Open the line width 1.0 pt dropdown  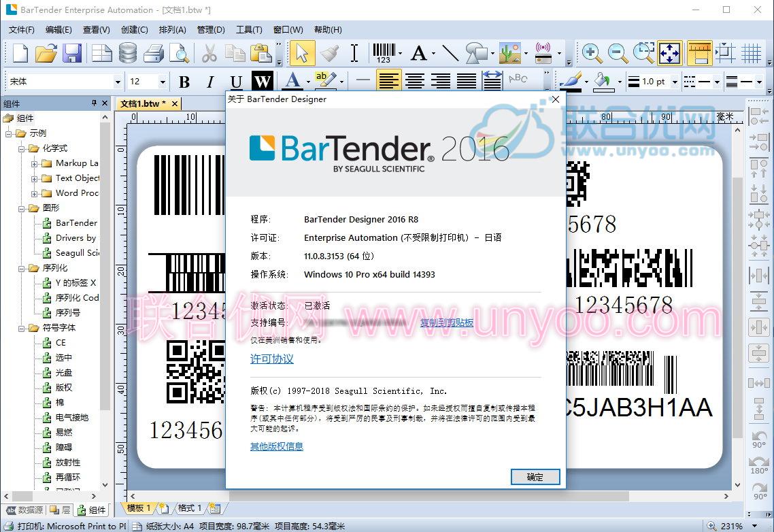click(x=675, y=82)
